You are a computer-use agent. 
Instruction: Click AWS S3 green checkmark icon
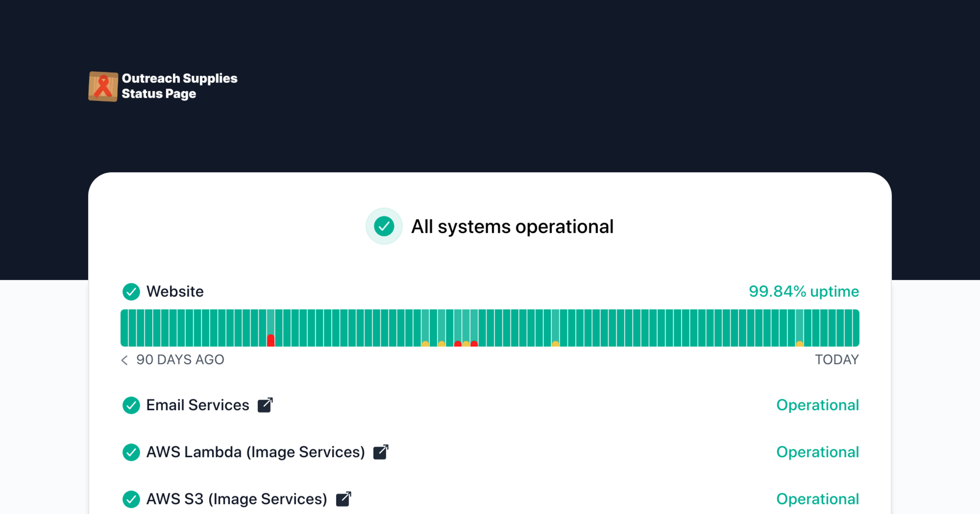(x=131, y=499)
